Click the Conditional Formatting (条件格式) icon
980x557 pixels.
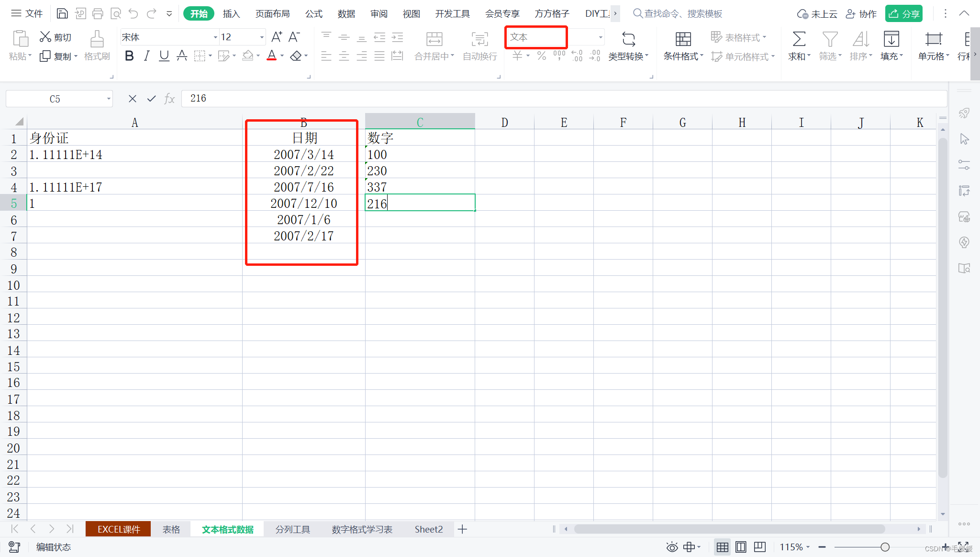(683, 39)
